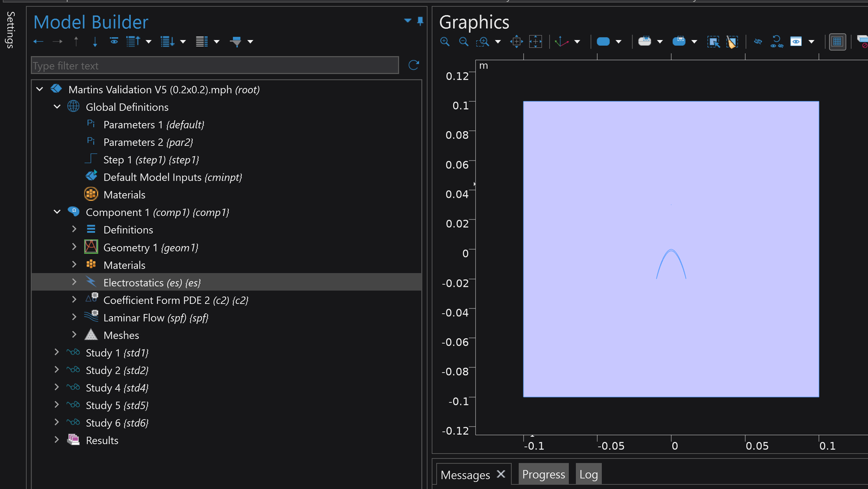Select Laminar Flow (spf) in the tree
Viewport: 868px width, 489px height.
(x=155, y=318)
